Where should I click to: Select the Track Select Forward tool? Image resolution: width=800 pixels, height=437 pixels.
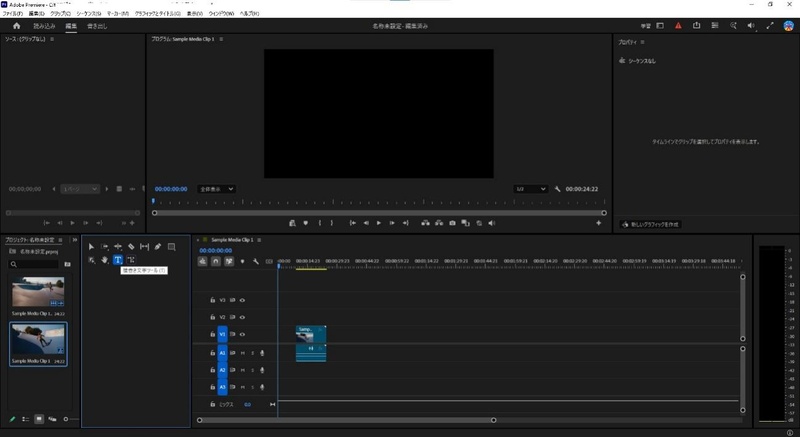(x=105, y=247)
